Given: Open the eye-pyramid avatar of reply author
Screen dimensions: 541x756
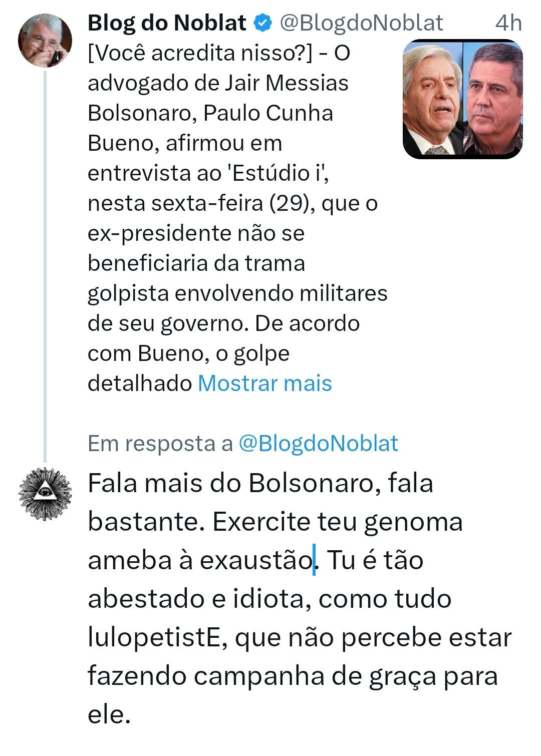Looking at the screenshot, I should (45, 494).
